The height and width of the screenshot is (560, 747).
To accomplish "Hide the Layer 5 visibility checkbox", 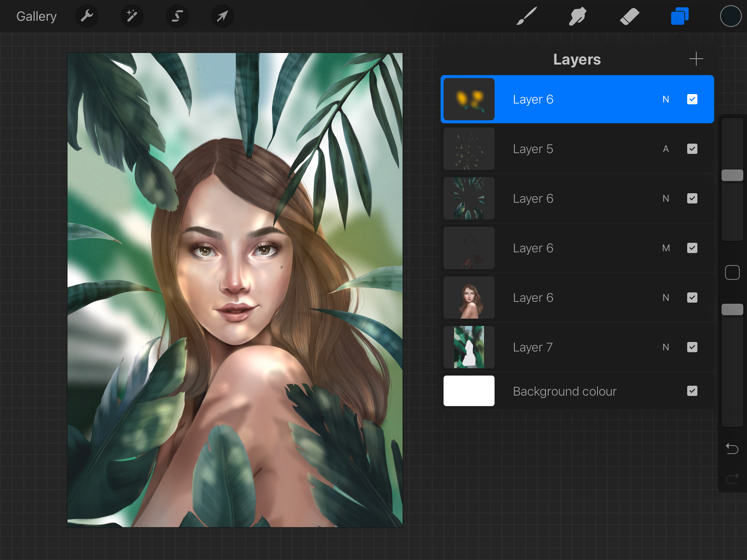I will 692,149.
